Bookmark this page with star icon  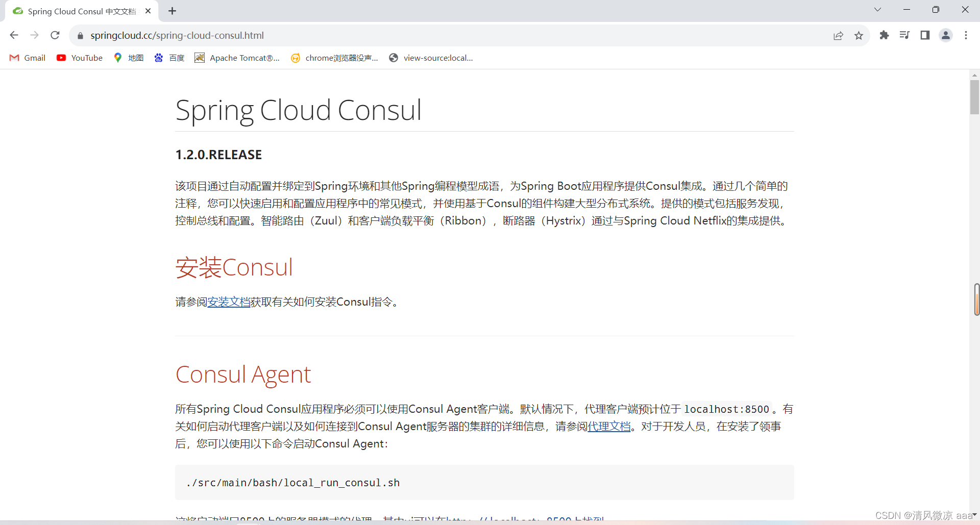tap(859, 36)
